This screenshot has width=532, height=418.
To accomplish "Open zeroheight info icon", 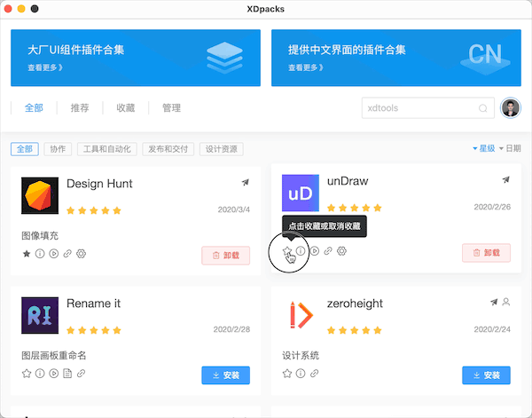I will click(x=301, y=374).
